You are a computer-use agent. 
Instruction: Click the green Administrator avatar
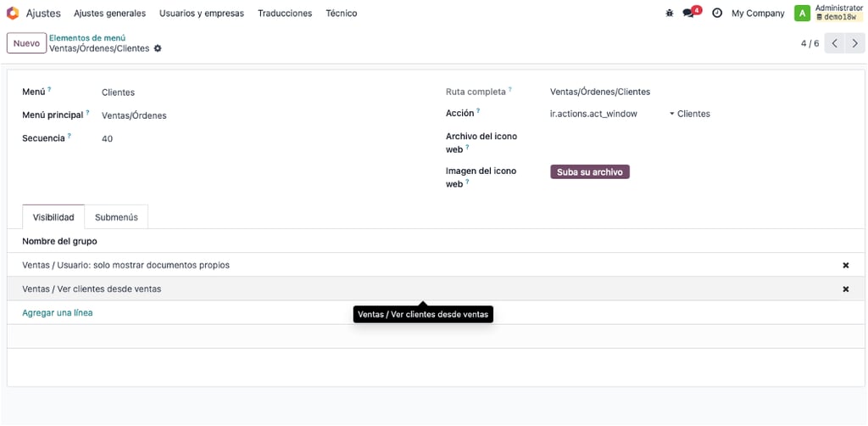point(802,13)
